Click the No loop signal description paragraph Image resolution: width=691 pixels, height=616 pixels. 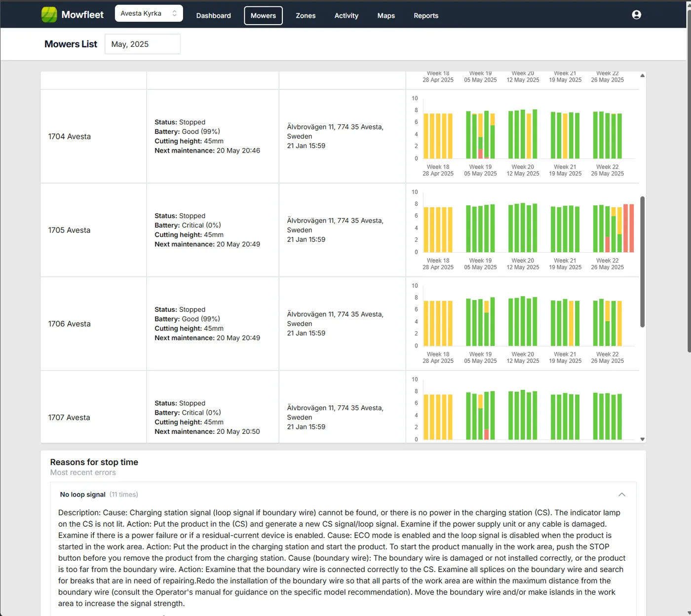(x=342, y=558)
